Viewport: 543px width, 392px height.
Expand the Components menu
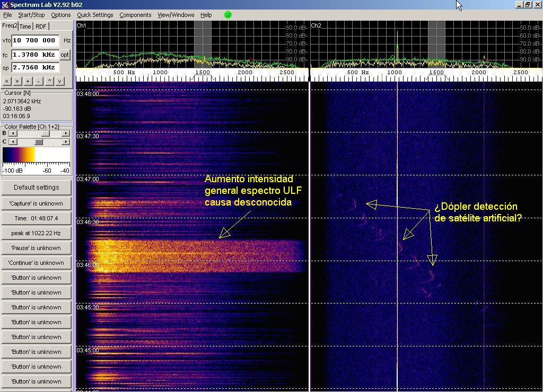[x=135, y=15]
